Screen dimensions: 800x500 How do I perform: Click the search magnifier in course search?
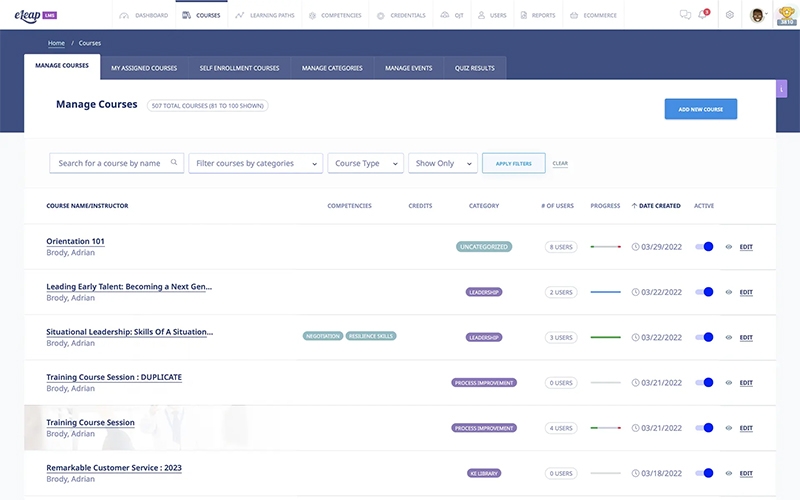[174, 163]
